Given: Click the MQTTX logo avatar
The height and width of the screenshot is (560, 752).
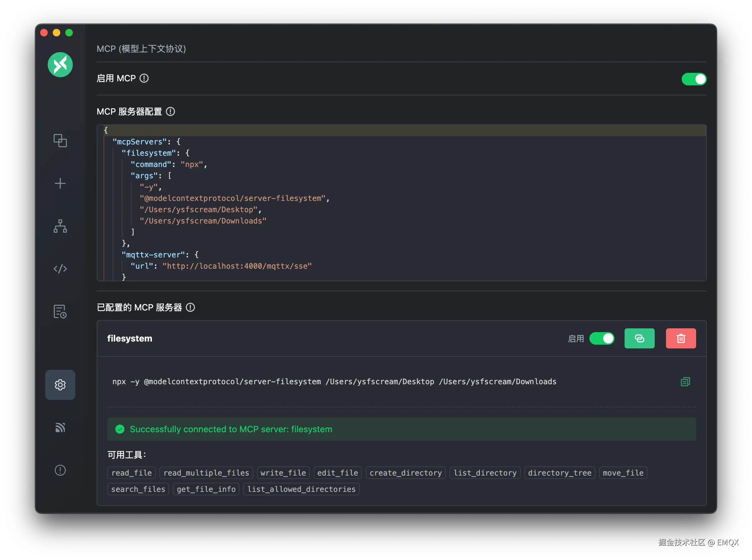Looking at the screenshot, I should pos(60,64).
